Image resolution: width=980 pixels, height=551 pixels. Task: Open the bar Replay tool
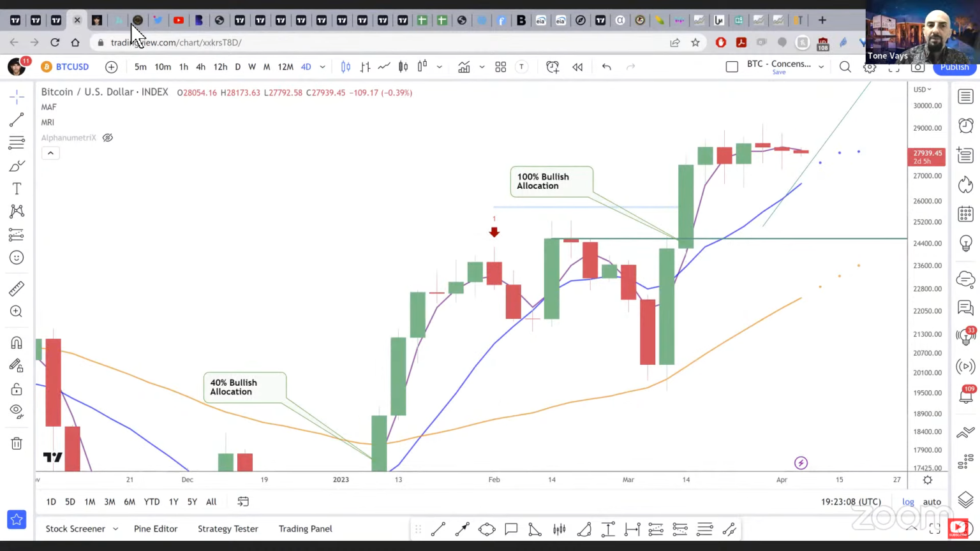pos(577,67)
